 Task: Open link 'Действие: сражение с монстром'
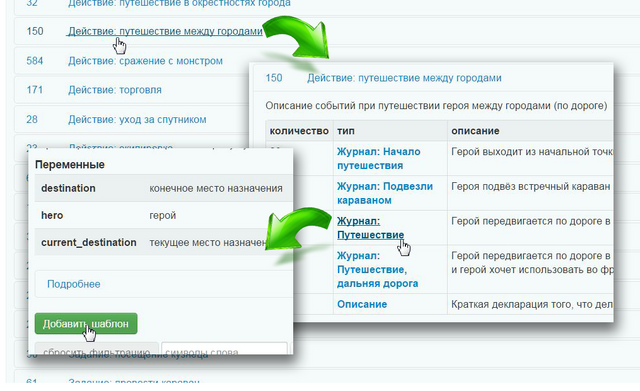click(x=145, y=61)
